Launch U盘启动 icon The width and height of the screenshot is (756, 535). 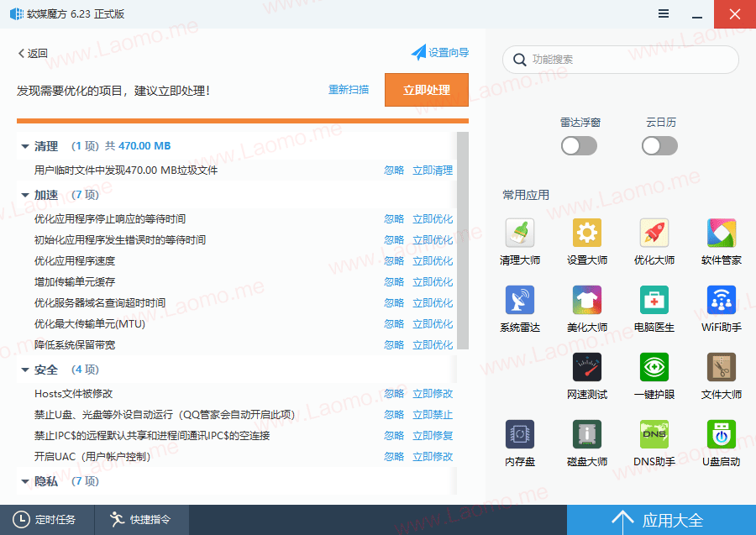coord(722,434)
